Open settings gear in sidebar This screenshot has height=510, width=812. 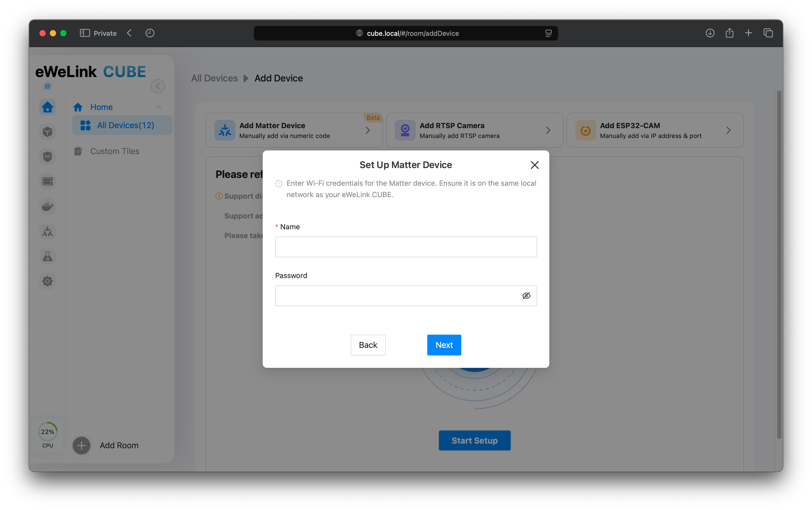click(x=48, y=281)
